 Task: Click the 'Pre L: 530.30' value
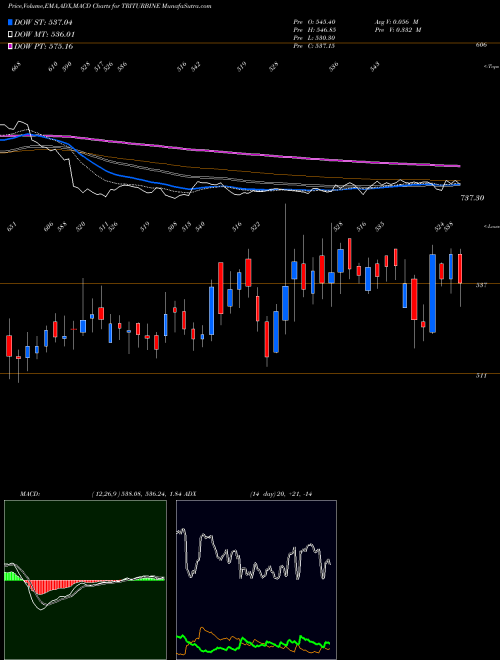point(314,38)
